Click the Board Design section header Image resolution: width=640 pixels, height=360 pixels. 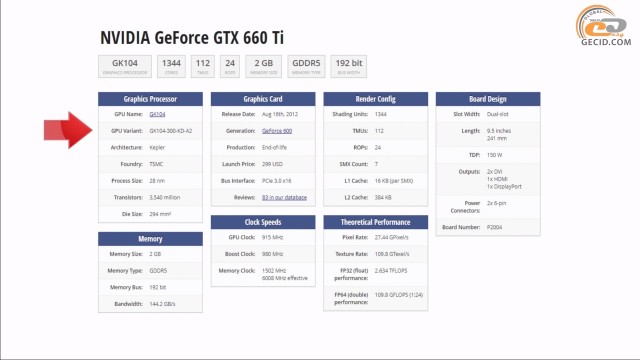pyautogui.click(x=488, y=99)
